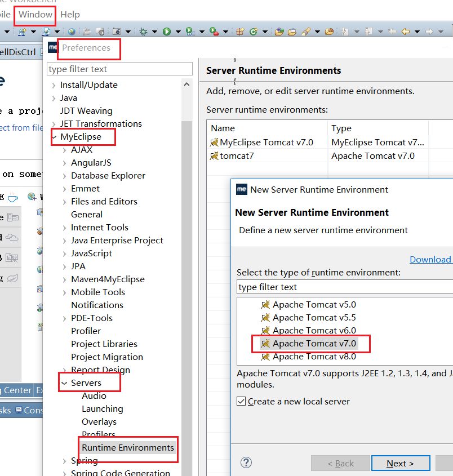This screenshot has height=476, width=453.
Task: Click the Tomcat icon of Apache Tomcat v8.0
Action: tap(265, 357)
